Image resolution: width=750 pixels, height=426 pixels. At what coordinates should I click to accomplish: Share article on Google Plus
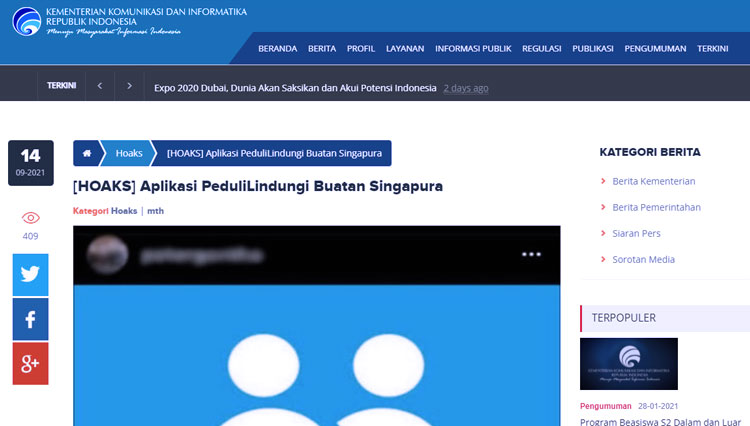pyautogui.click(x=30, y=363)
